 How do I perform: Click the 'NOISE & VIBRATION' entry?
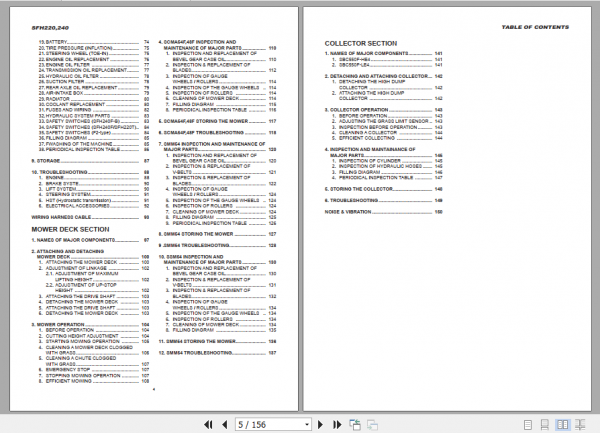pos(383,212)
